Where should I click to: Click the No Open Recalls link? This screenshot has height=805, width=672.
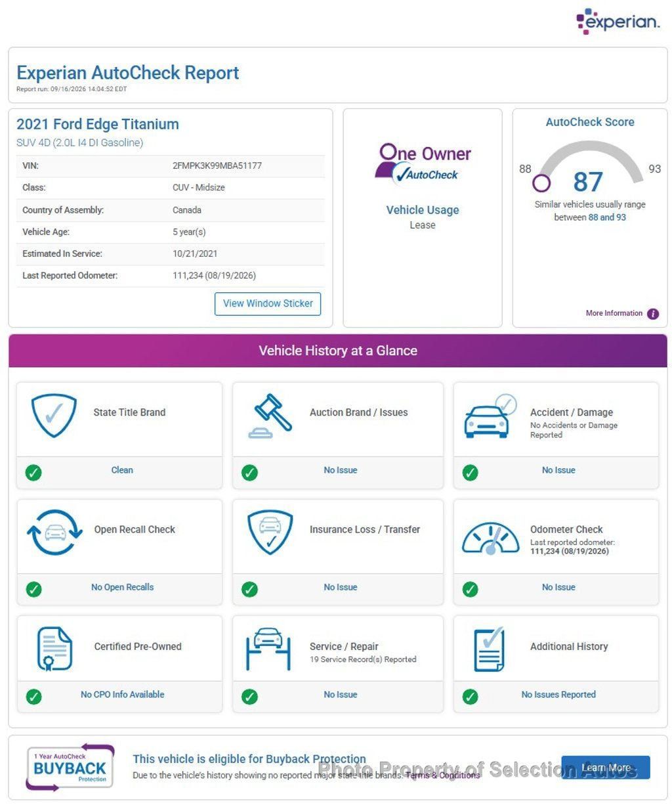(x=122, y=587)
